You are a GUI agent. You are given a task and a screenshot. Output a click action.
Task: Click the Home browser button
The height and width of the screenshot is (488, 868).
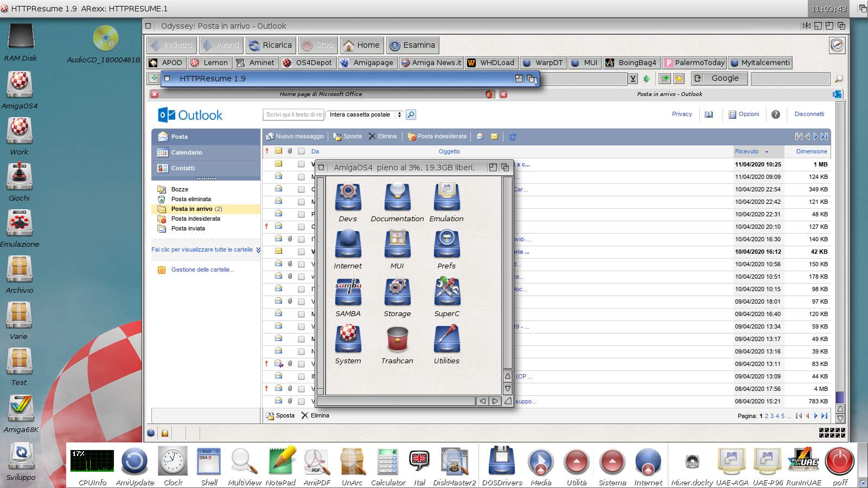tap(362, 45)
